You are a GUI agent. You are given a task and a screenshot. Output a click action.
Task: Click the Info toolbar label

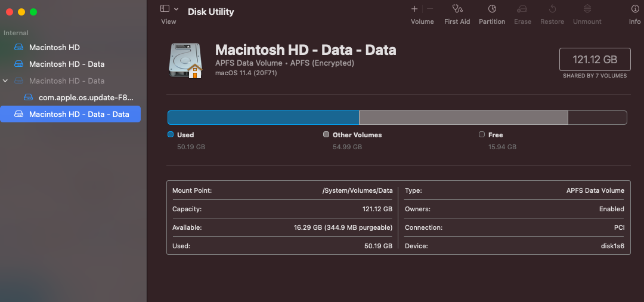635,21
